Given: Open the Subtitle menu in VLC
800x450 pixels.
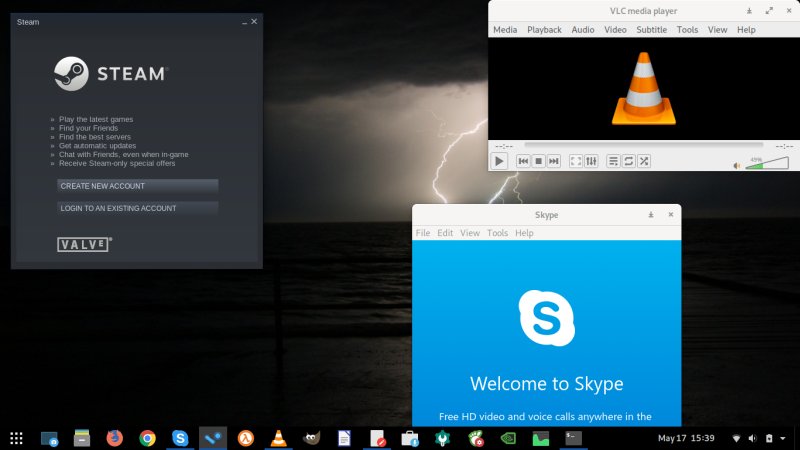Looking at the screenshot, I should click(651, 30).
